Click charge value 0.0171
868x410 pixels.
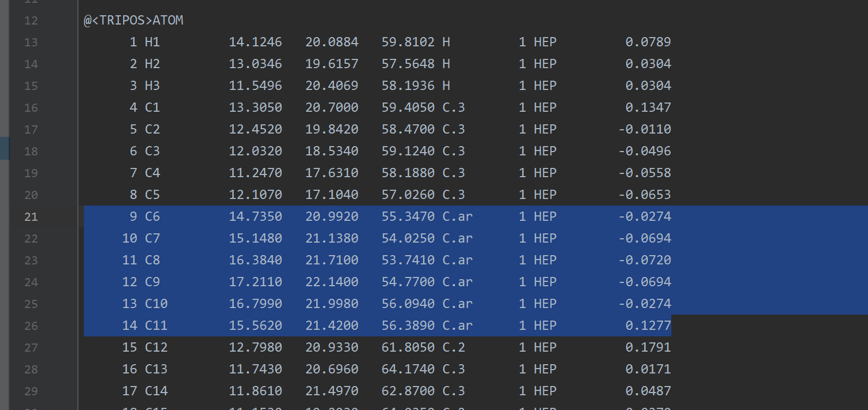[648, 369]
